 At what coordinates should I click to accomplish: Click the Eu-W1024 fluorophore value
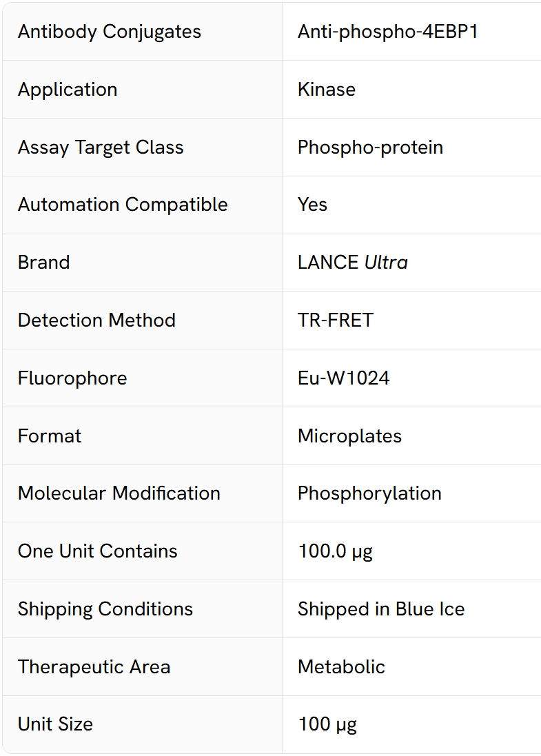(x=343, y=378)
